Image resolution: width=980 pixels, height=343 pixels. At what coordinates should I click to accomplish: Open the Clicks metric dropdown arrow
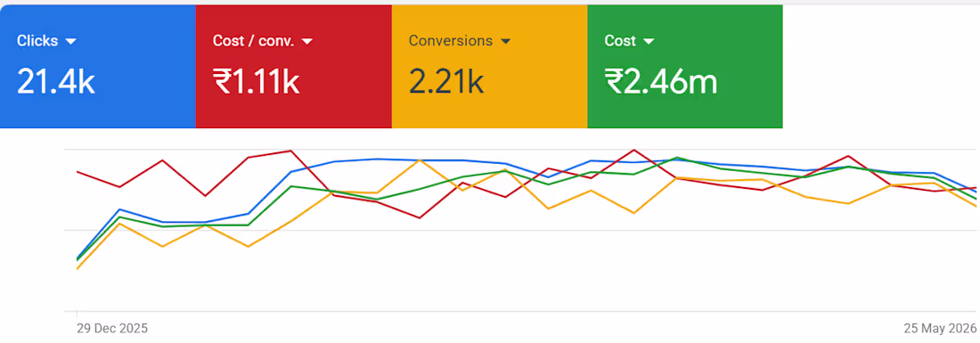point(70,41)
